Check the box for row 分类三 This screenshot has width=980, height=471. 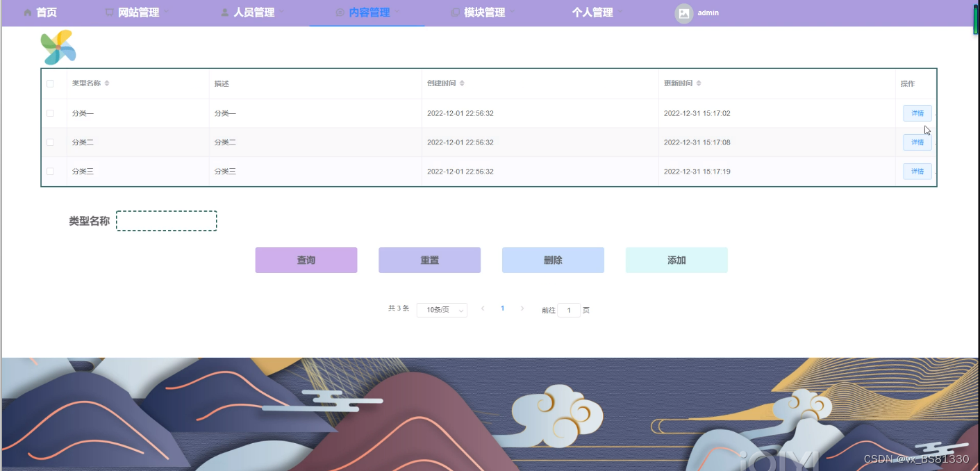[50, 171]
